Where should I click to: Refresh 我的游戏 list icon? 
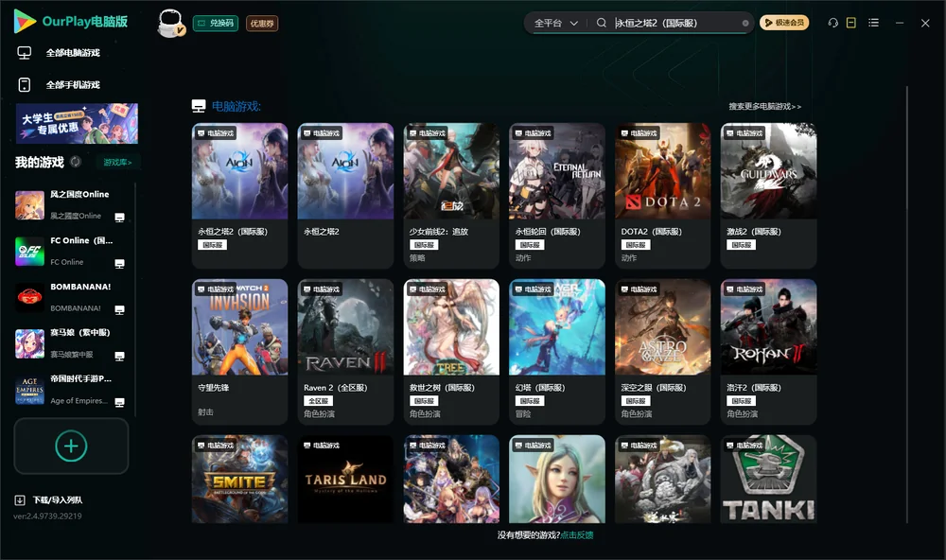point(76,162)
